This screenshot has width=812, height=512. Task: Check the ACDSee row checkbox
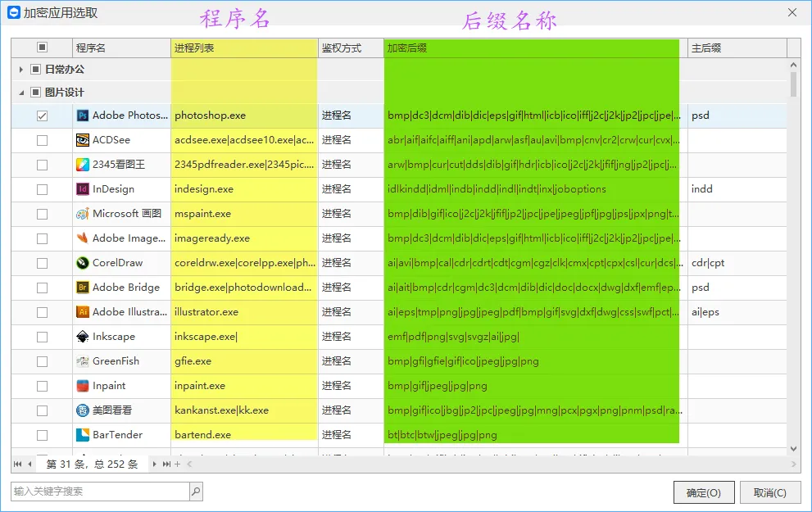point(42,140)
